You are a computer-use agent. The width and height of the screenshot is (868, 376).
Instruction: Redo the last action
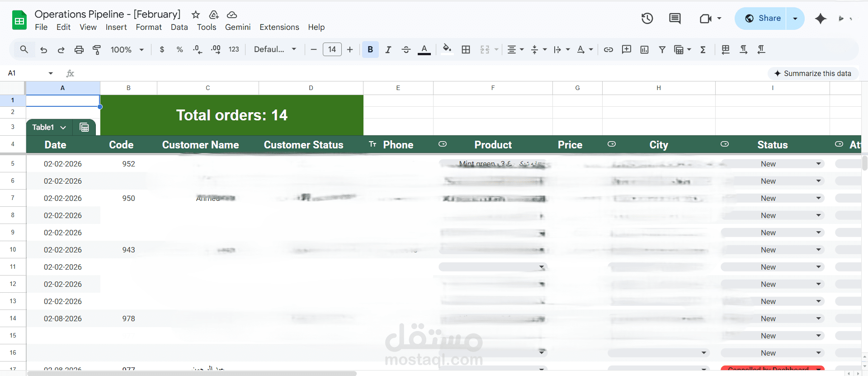tap(61, 50)
